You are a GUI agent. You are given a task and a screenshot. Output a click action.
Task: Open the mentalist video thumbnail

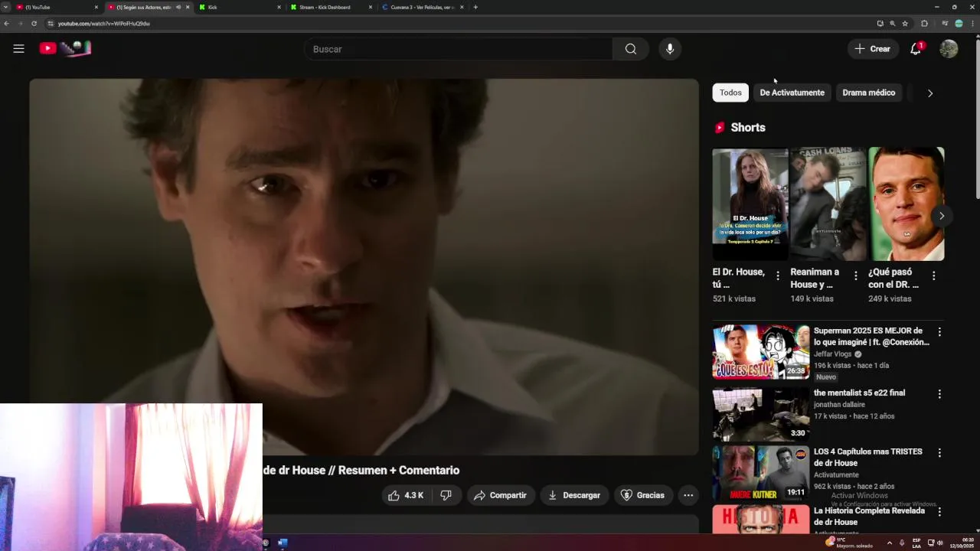click(x=761, y=414)
